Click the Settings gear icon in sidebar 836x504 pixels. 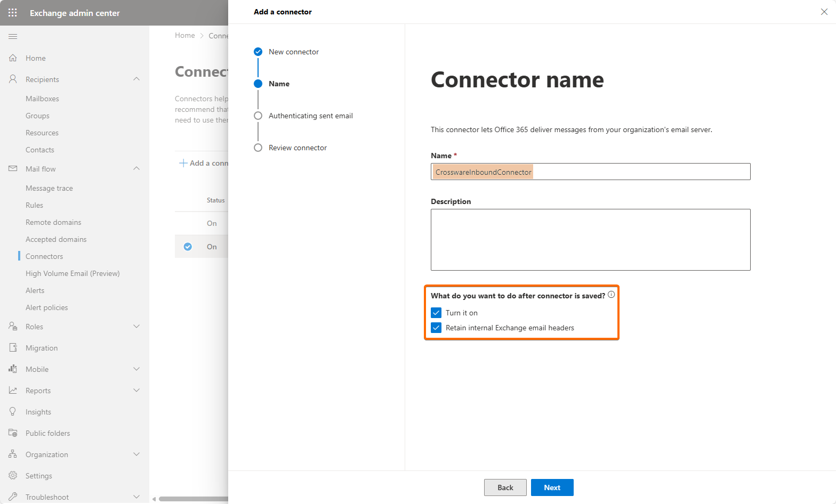[13, 476]
